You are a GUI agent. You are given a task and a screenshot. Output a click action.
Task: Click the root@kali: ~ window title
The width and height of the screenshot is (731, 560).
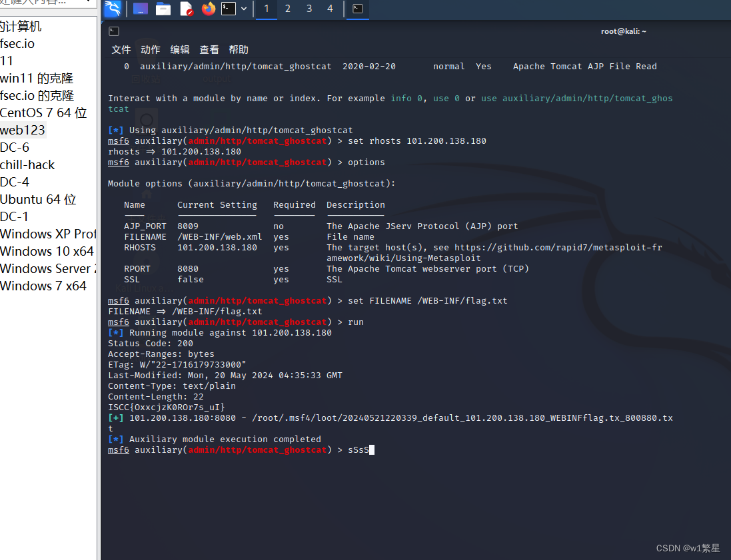coord(623,31)
